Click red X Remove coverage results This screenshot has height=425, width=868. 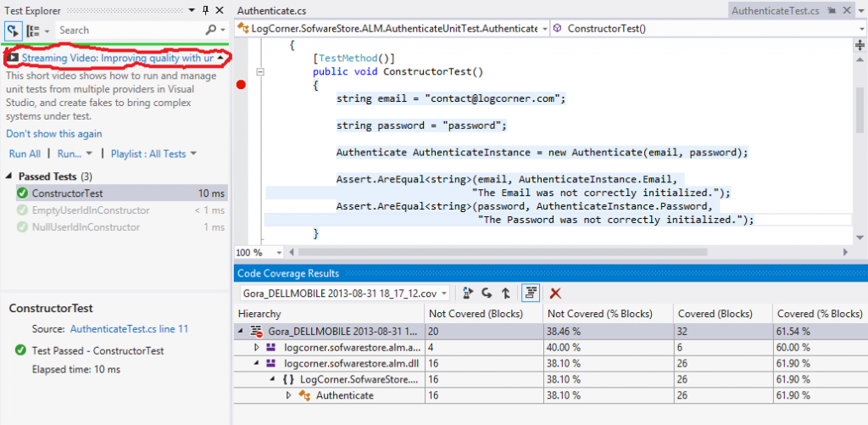(555, 294)
